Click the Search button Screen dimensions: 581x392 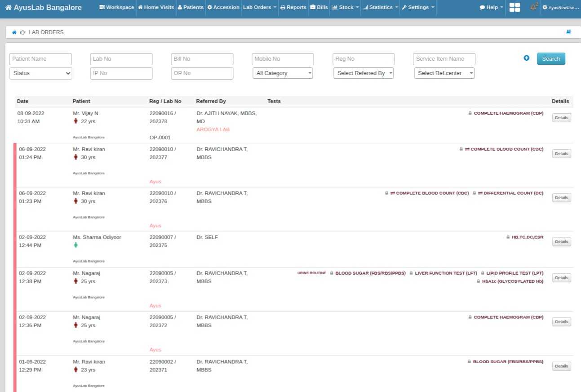[550, 58]
